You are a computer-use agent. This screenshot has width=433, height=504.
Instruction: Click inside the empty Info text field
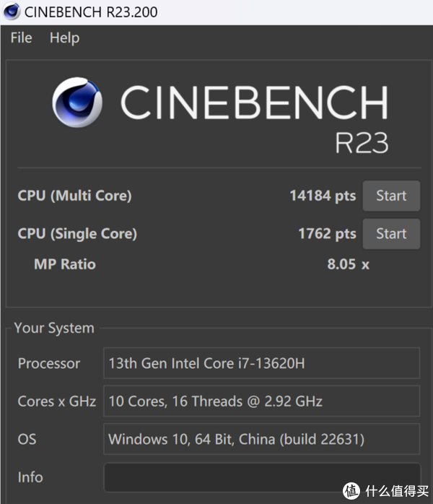[x=261, y=477]
